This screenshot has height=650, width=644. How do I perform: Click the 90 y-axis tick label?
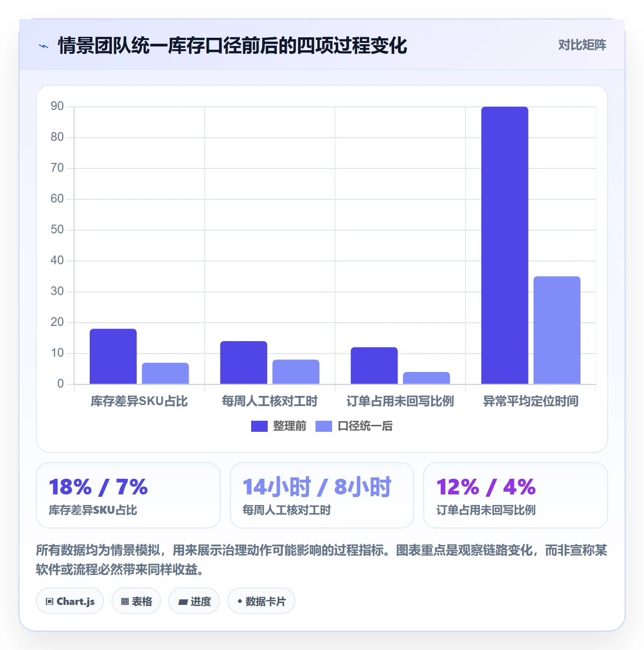pyautogui.click(x=57, y=106)
